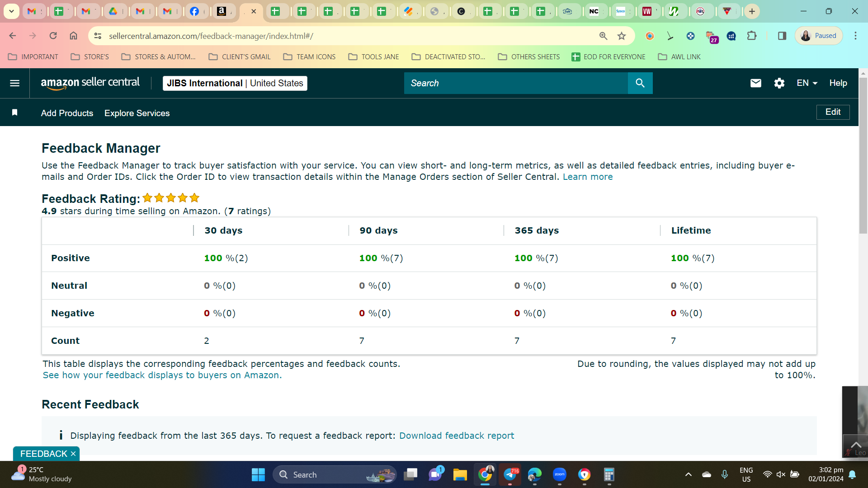Viewport: 868px width, 488px height.
Task: Expand the EN language dropdown
Action: coord(807,83)
